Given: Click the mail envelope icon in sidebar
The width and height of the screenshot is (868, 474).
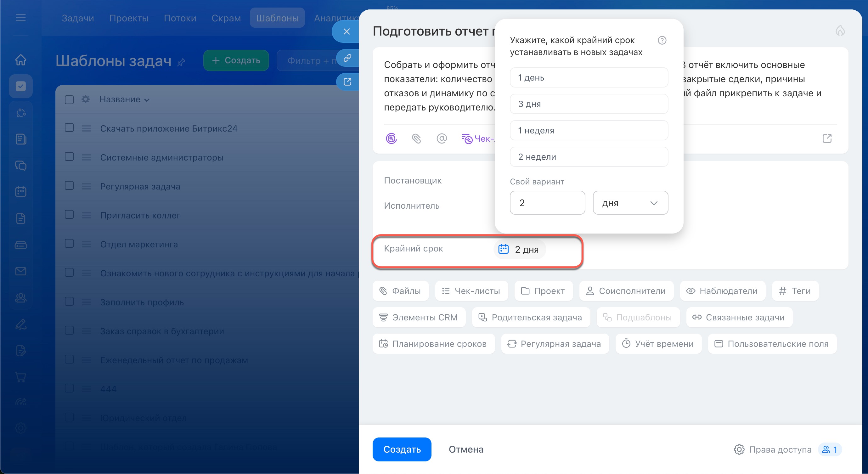Looking at the screenshot, I should (20, 271).
